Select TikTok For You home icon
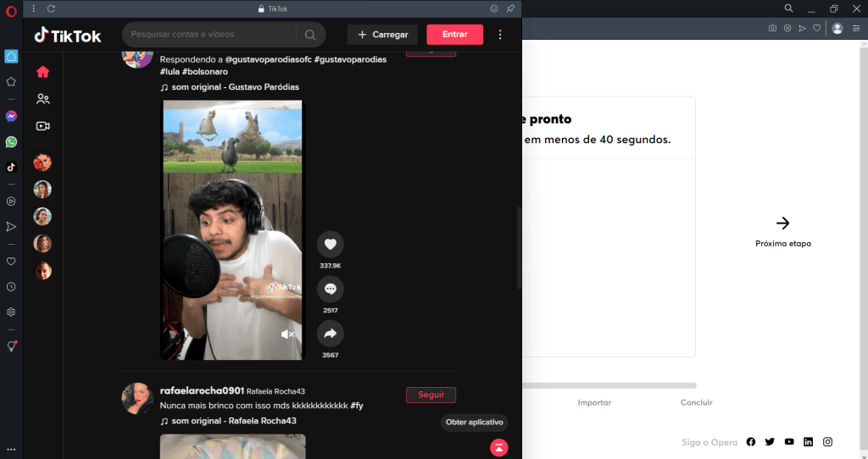 click(42, 72)
